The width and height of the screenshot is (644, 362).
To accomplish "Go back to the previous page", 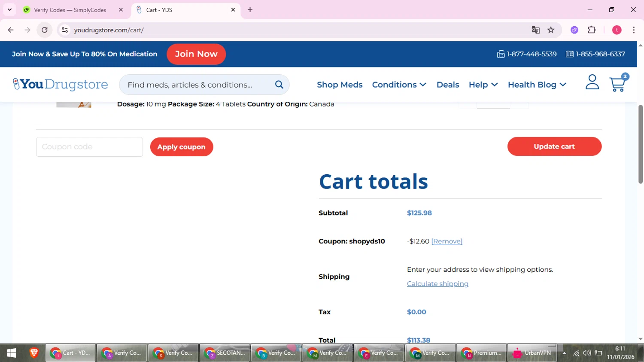I will 11,30.
